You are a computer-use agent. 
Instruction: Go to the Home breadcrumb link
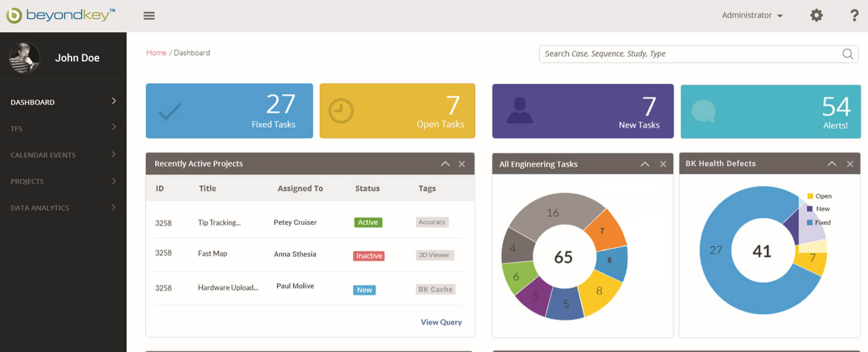pyautogui.click(x=156, y=53)
